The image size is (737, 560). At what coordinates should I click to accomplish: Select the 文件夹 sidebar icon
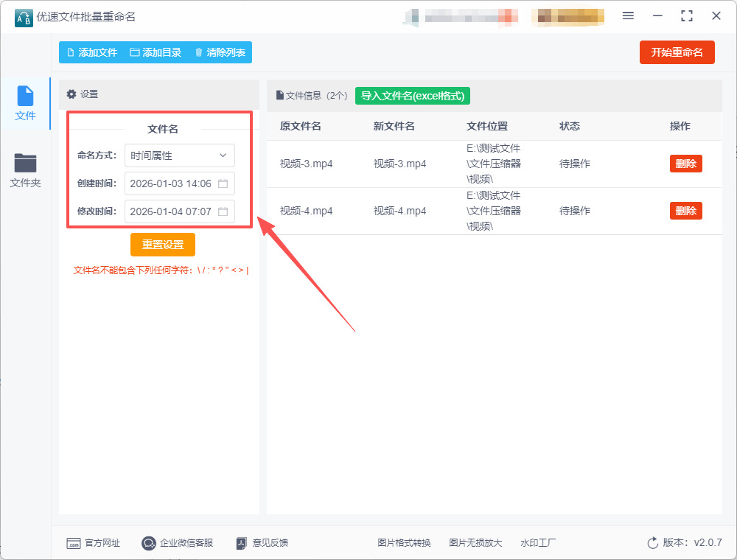click(25, 163)
